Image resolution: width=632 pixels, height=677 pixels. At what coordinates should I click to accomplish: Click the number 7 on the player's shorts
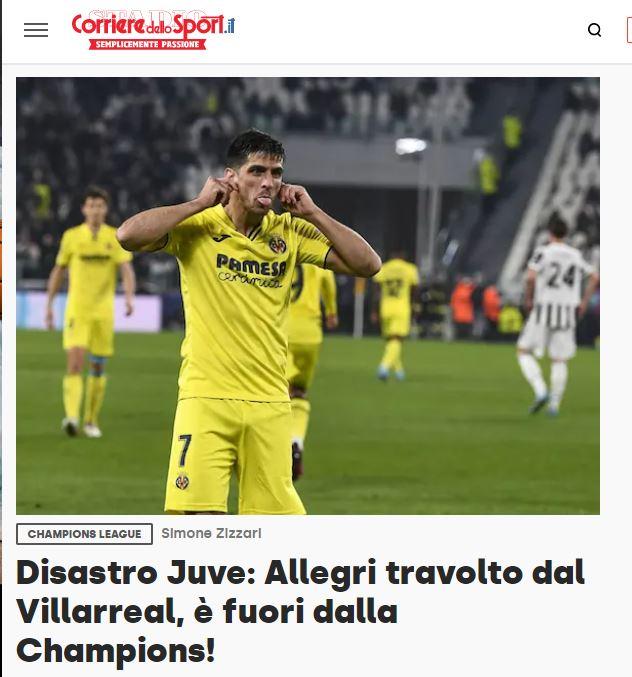(184, 450)
